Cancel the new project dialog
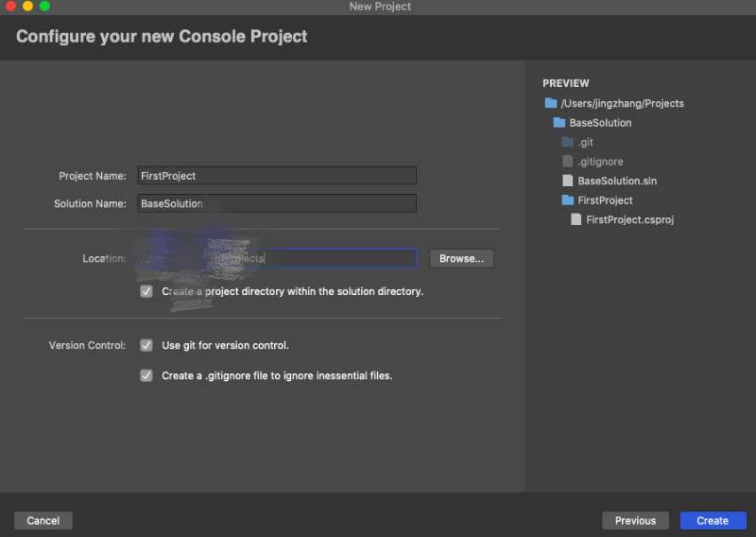Image resolution: width=756 pixels, height=537 pixels. (x=43, y=520)
